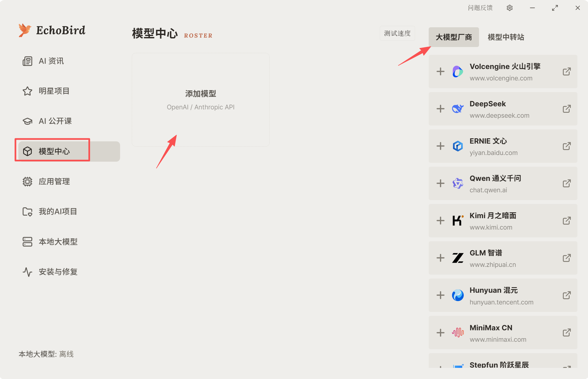Viewport: 588px width, 379px height.
Task: Click the GLM Z logo
Action: coord(458,258)
